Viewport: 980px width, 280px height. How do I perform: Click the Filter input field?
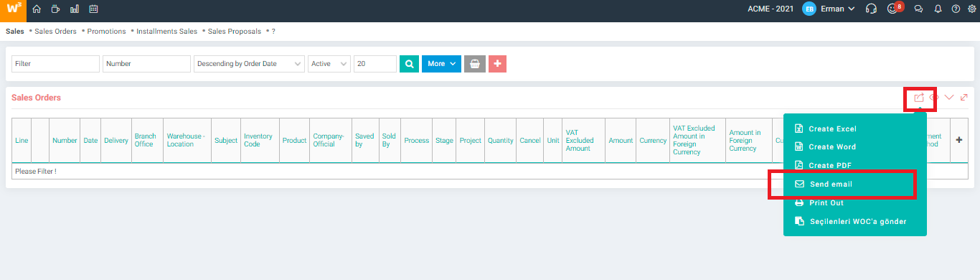(x=55, y=64)
